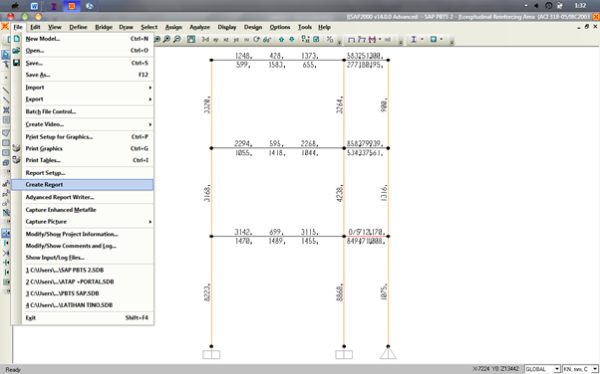
Task: Click the show undeformed shape icon
Action: (x=351, y=39)
